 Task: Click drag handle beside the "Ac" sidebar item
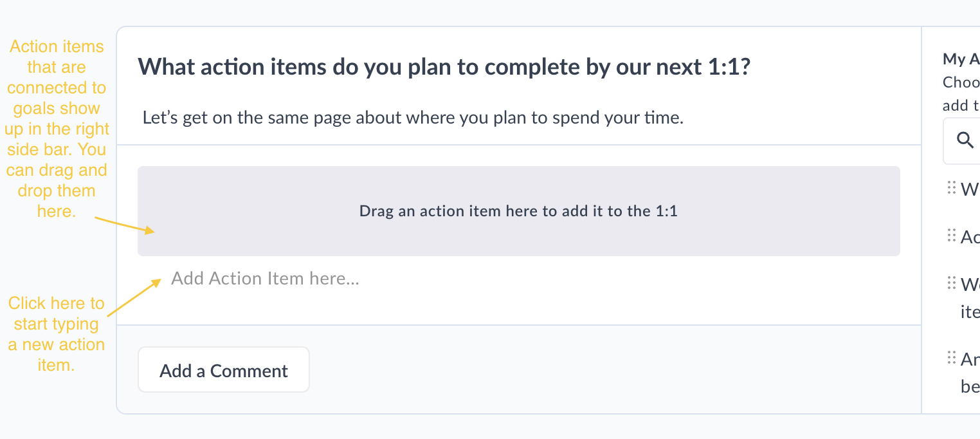pyautogui.click(x=952, y=236)
